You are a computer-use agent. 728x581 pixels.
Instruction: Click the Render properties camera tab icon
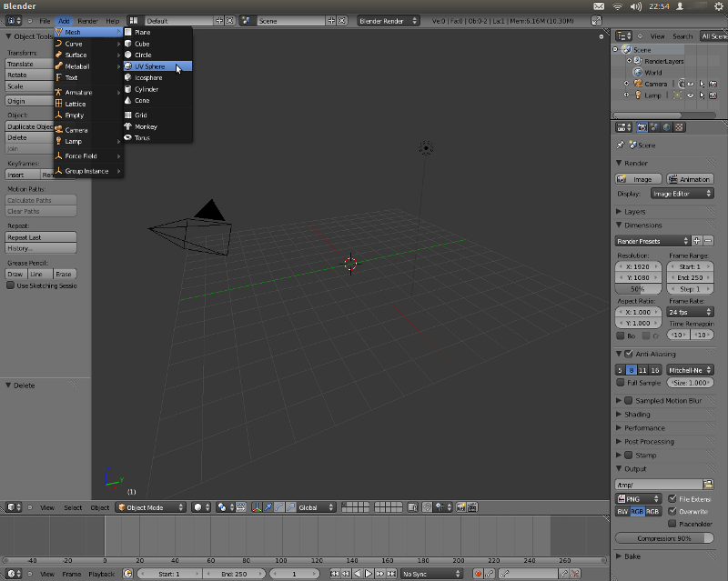[642, 127]
